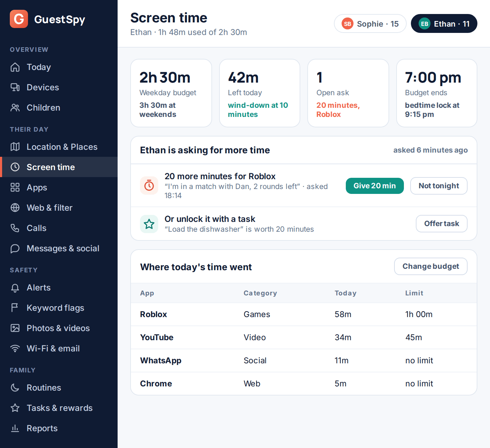The height and width of the screenshot is (448, 490).
Task: Click the 2h 30m Weekday budget card
Action: (171, 93)
